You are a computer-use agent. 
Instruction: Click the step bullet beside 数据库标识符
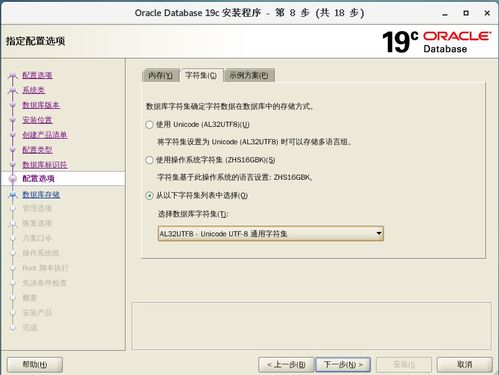point(13,165)
